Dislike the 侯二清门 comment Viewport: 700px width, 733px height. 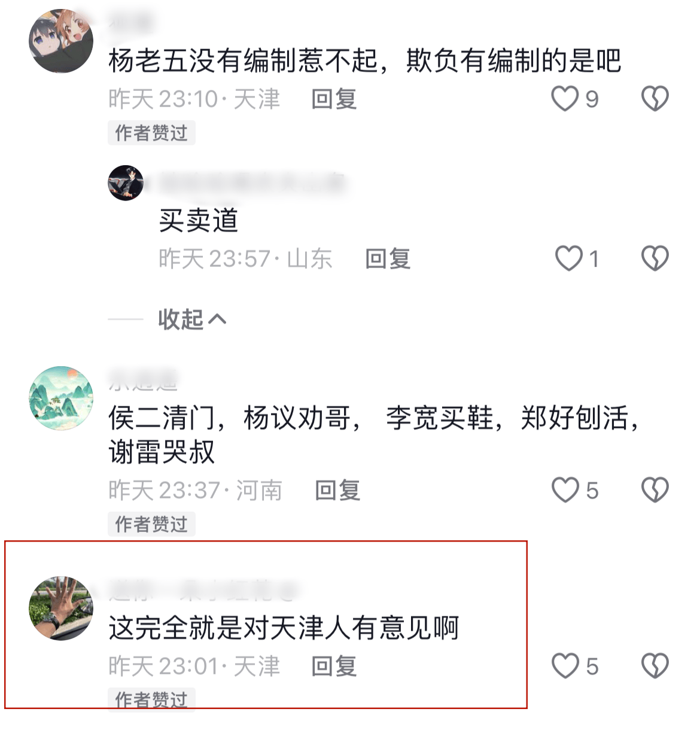pyautogui.click(x=655, y=490)
